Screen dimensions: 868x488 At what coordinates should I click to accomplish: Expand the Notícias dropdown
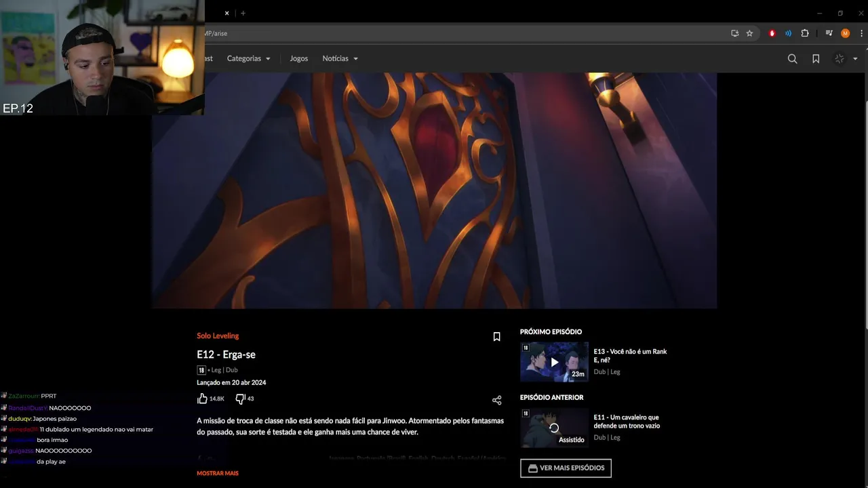point(340,58)
